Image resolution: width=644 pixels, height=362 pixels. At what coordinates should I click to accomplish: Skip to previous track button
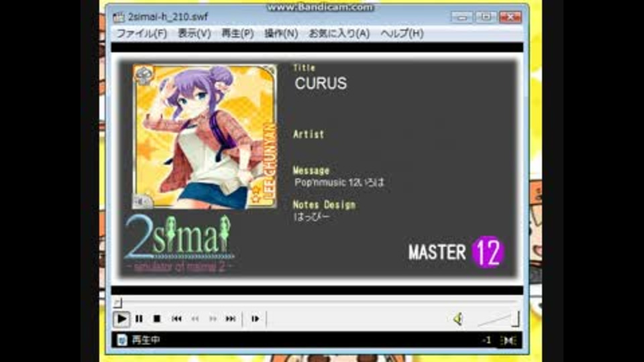[x=176, y=319]
